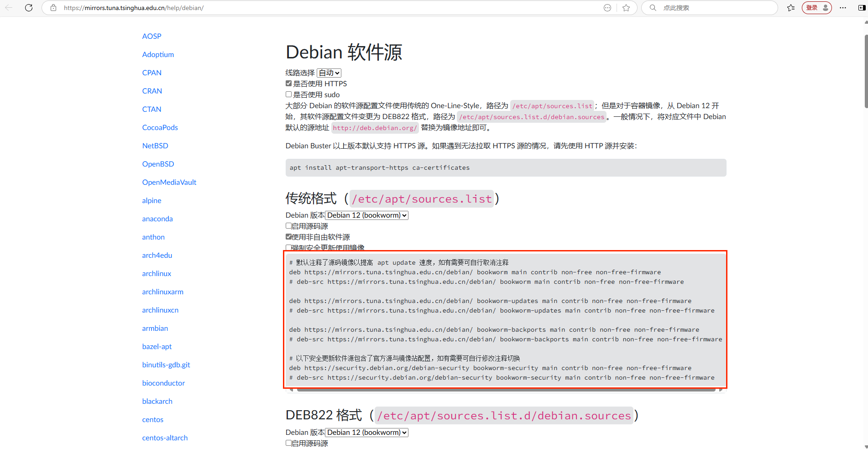Open the CocoaPods help link

[x=160, y=127]
